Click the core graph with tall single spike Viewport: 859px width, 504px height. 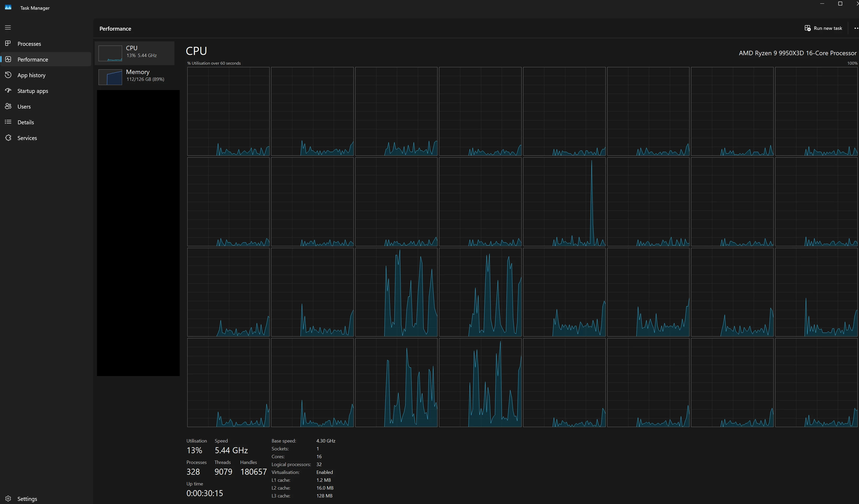coord(564,201)
